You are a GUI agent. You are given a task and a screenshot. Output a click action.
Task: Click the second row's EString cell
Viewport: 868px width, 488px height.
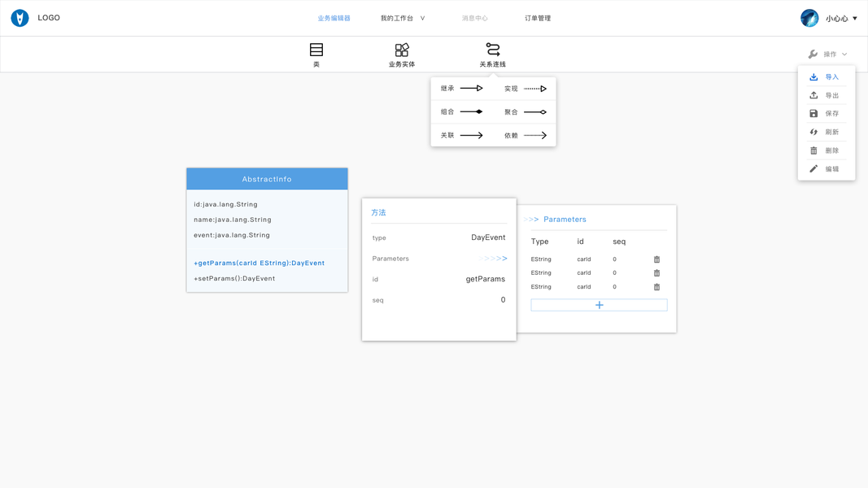coord(541,272)
